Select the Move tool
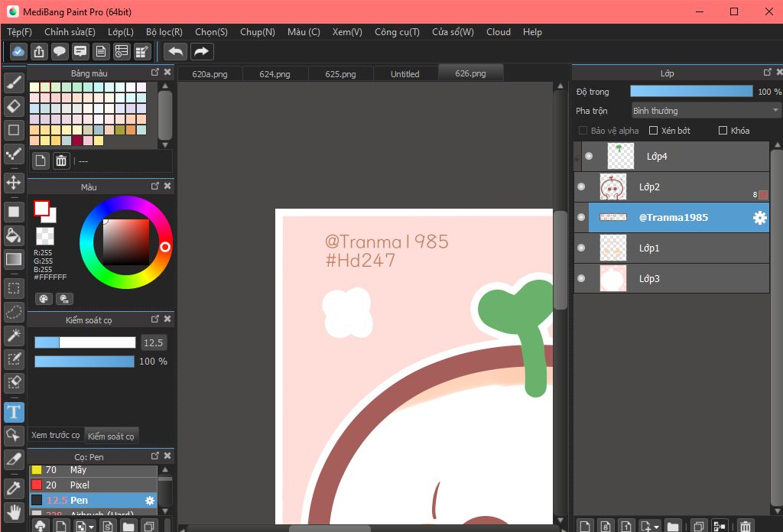Screen dimensions: 783x532 pos(14,182)
